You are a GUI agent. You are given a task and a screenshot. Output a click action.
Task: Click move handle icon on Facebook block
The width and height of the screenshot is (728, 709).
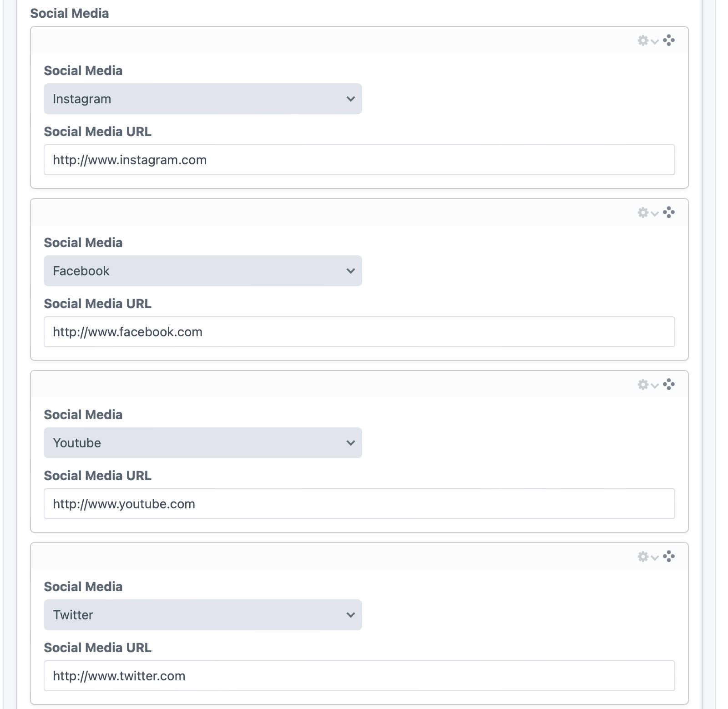tap(669, 213)
